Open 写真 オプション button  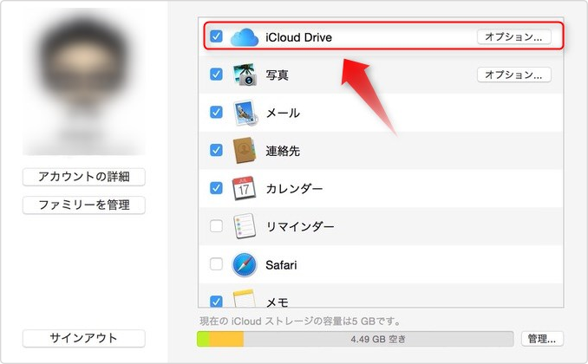click(513, 75)
